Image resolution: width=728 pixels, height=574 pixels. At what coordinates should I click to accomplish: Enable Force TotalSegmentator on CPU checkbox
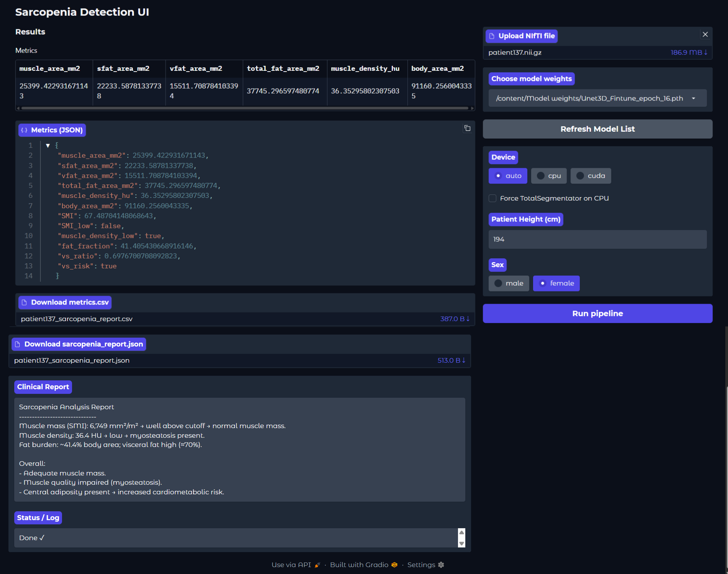(492, 198)
